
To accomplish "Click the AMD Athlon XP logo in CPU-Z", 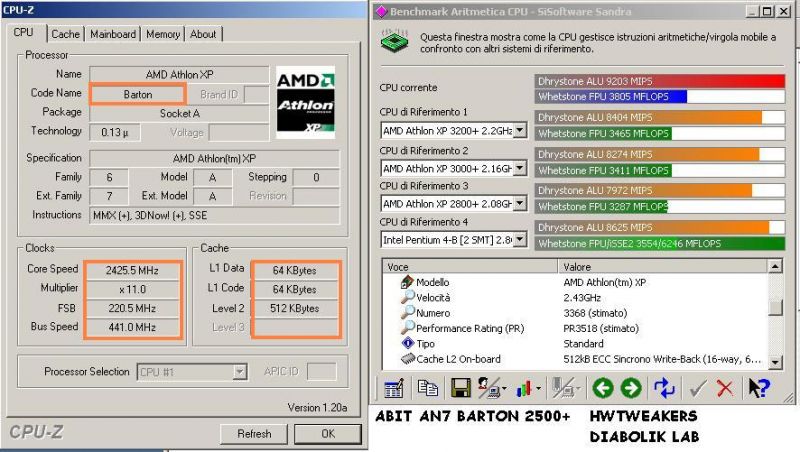I will pos(306,103).
